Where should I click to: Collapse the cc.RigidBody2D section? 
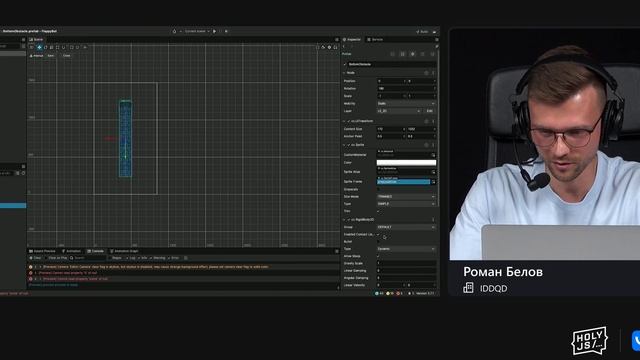(x=344, y=220)
